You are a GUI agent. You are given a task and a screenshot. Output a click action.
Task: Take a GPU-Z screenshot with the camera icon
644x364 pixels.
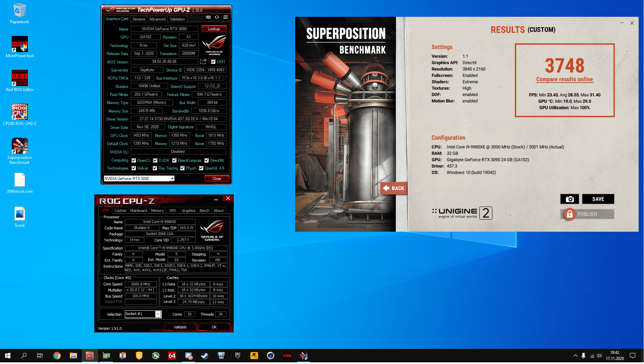[208, 17]
